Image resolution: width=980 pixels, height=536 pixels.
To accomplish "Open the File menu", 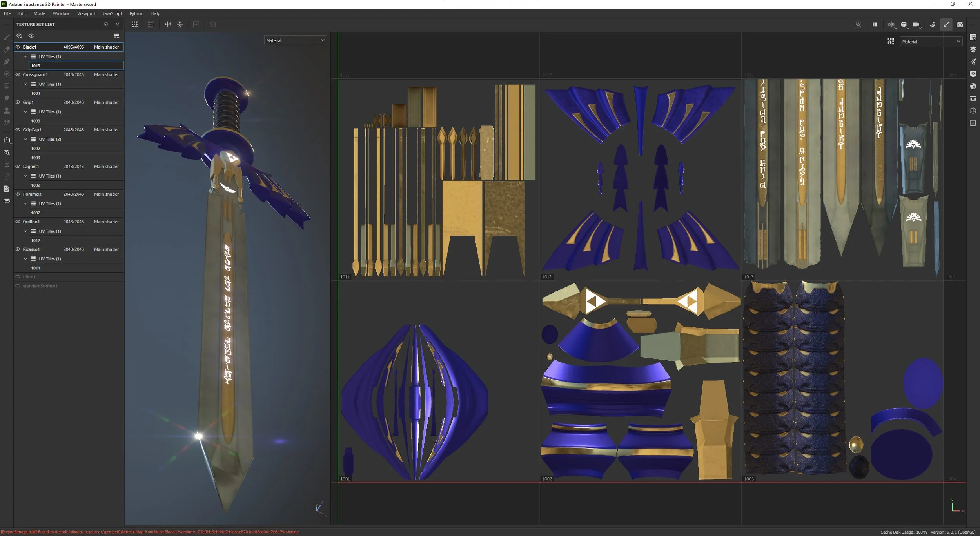I will click(x=7, y=13).
